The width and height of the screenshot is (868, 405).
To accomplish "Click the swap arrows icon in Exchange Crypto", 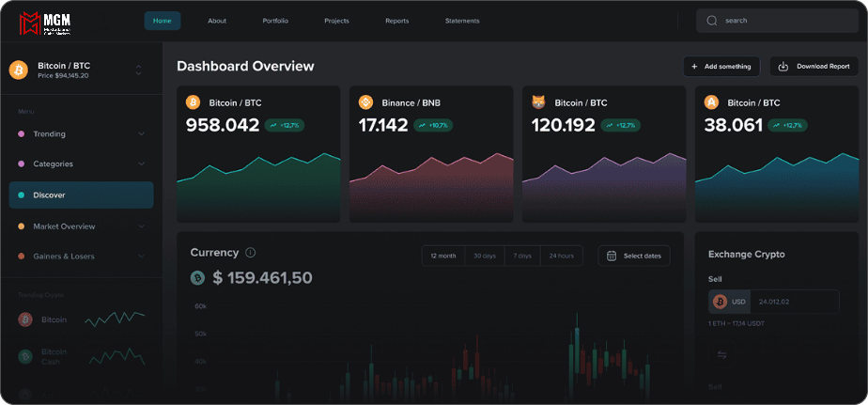I will [x=721, y=354].
